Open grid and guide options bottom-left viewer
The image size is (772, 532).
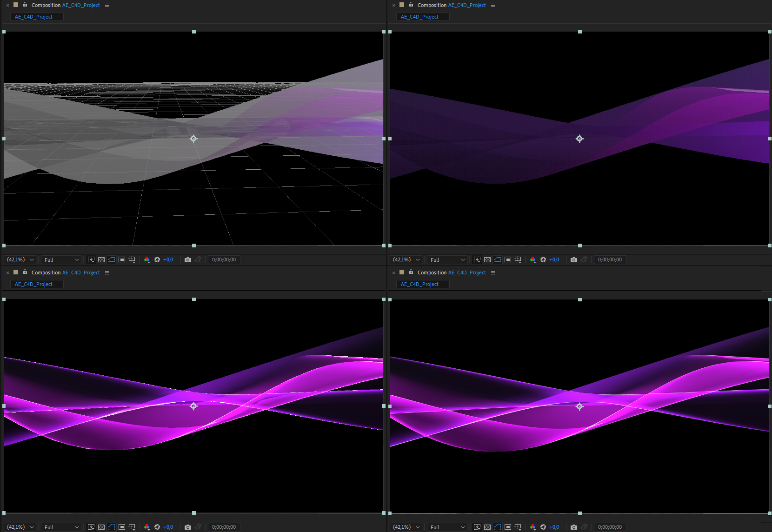click(132, 527)
